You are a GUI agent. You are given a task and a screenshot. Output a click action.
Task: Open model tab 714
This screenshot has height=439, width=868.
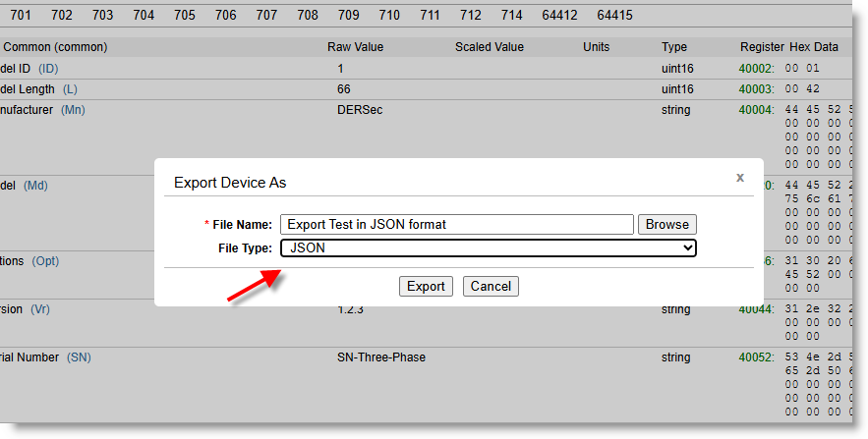point(511,15)
